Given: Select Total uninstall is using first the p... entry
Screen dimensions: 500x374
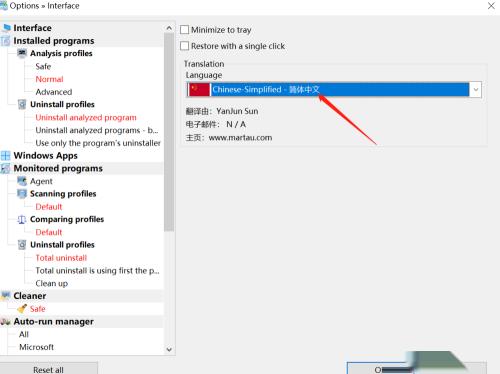Looking at the screenshot, I should (97, 270).
